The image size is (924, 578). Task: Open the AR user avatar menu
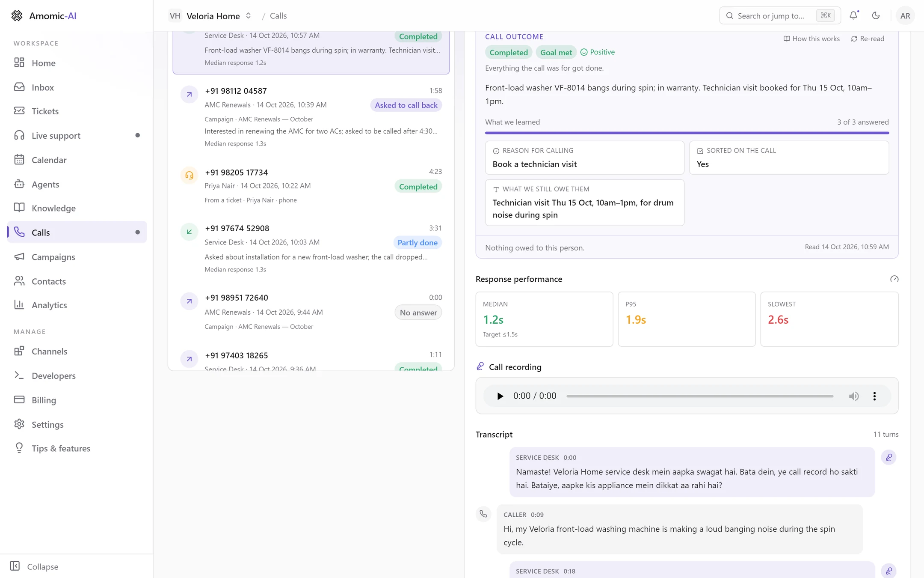905,16
